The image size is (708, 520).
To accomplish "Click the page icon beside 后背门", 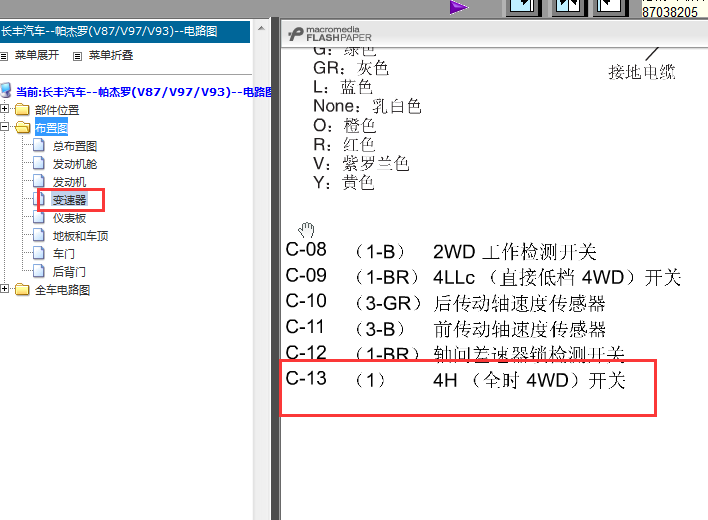I will click(39, 271).
